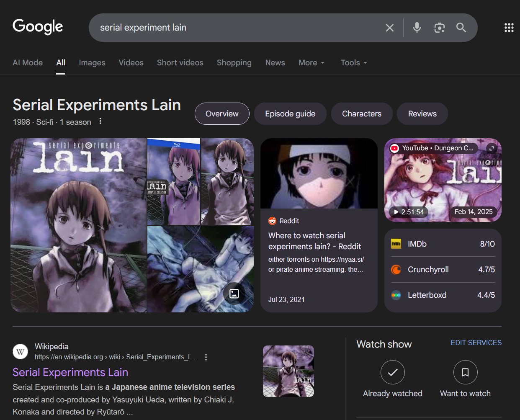
Task: Open the Shopping tab
Action: (234, 63)
